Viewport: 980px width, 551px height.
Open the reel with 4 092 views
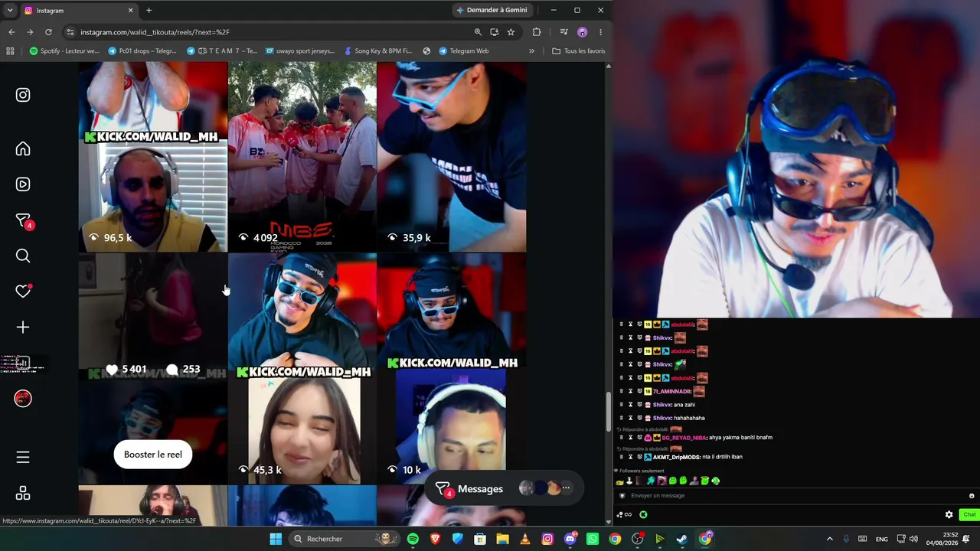pos(302,157)
